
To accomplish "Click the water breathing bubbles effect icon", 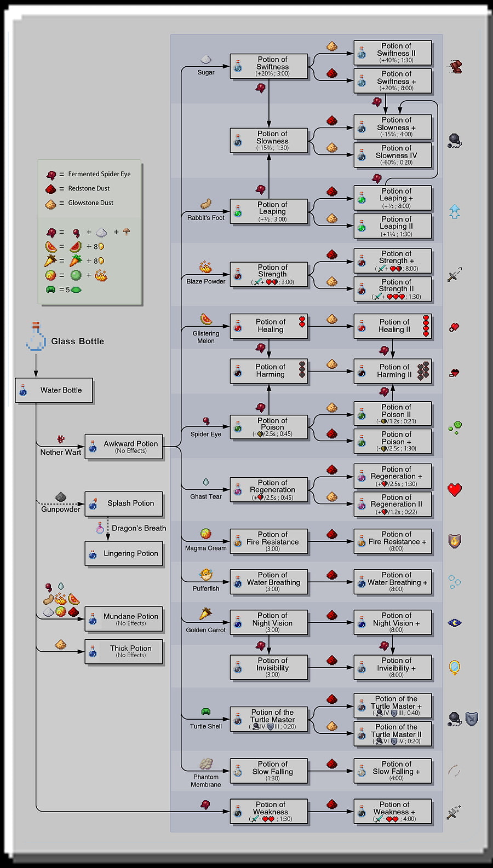I will point(455,582).
